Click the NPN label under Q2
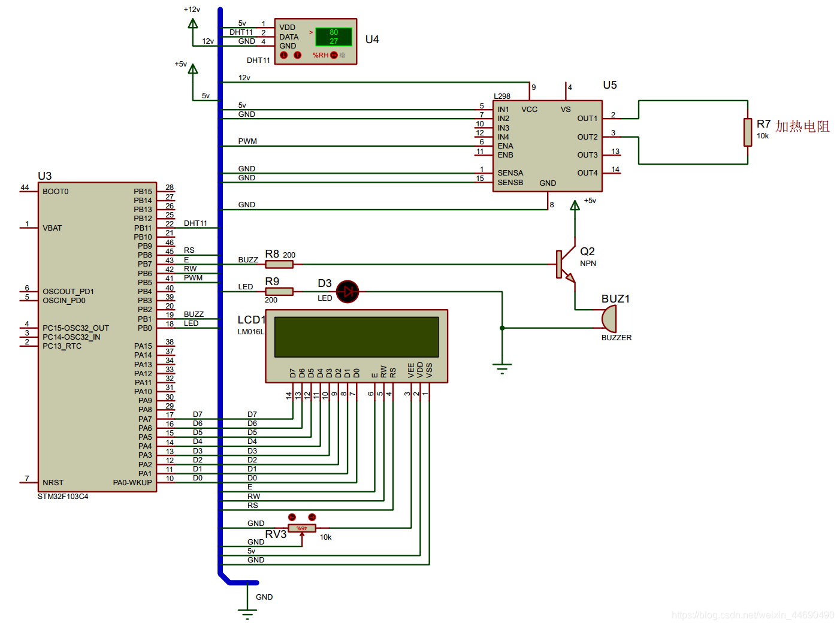This screenshot has width=840, height=626. point(588,264)
